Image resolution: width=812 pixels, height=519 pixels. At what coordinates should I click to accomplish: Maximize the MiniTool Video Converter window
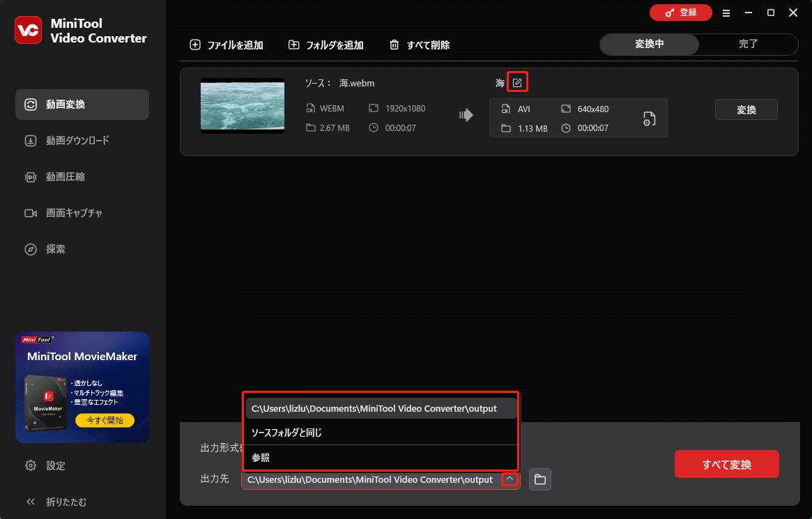[771, 13]
